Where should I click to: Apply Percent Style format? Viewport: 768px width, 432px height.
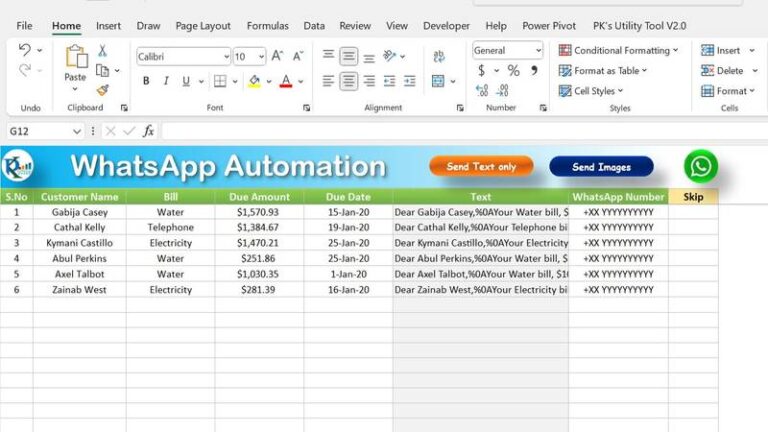513,71
